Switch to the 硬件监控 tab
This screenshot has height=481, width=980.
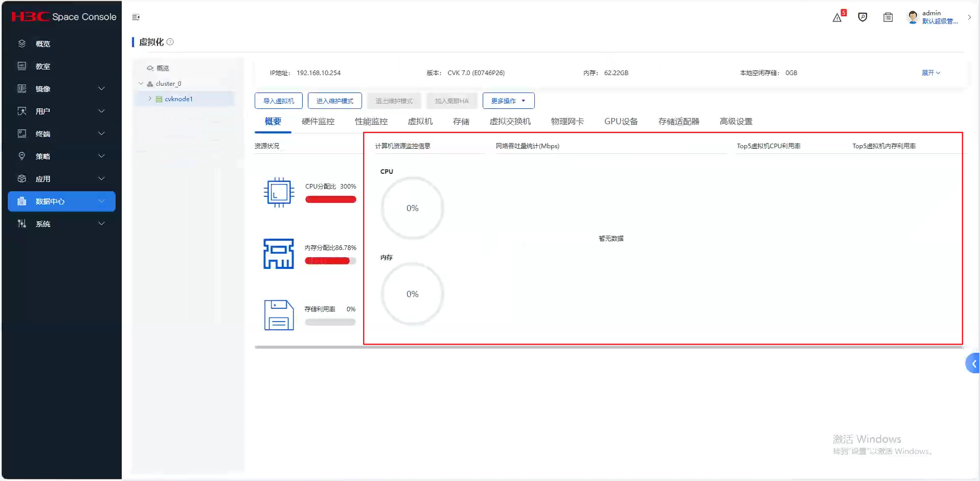click(x=318, y=121)
